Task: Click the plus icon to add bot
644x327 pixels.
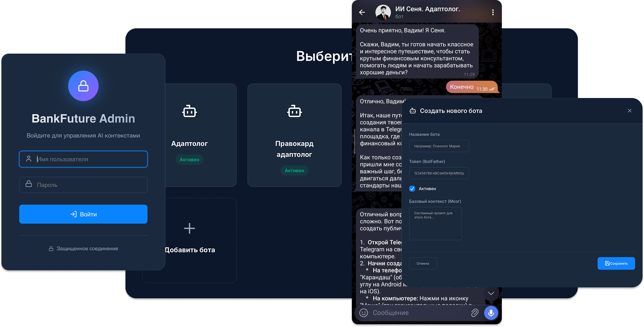Action: click(190, 228)
